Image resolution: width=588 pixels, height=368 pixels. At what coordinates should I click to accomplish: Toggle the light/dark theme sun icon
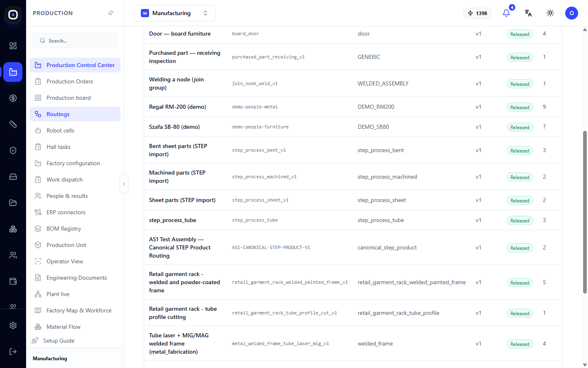pos(550,13)
